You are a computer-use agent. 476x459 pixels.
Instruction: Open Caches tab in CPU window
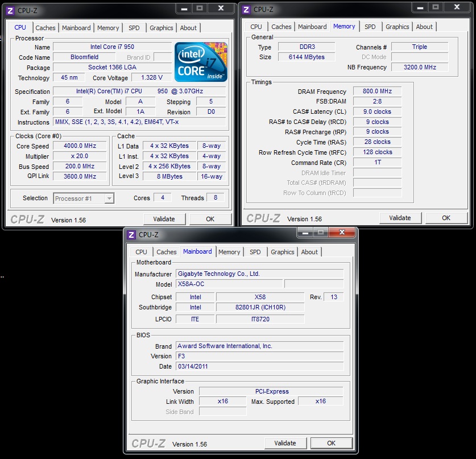click(x=45, y=28)
